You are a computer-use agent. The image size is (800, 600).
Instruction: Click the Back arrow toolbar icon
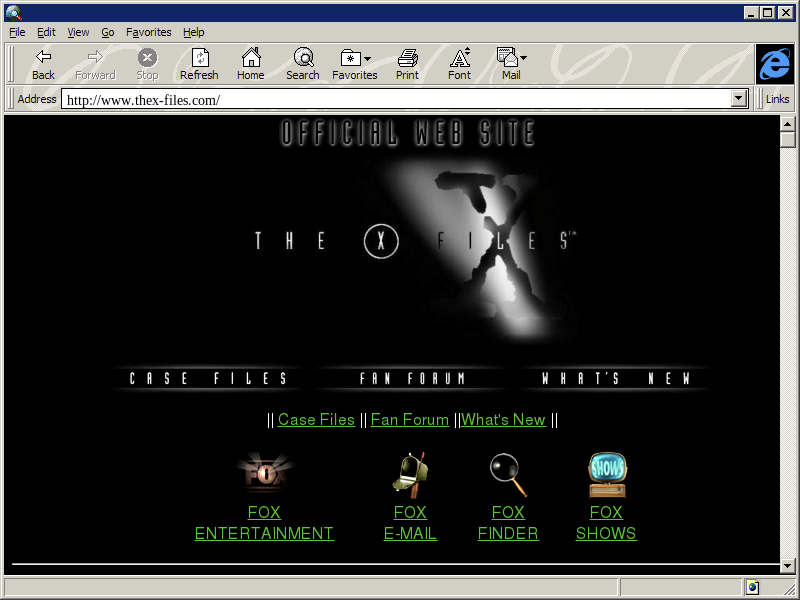(43, 58)
